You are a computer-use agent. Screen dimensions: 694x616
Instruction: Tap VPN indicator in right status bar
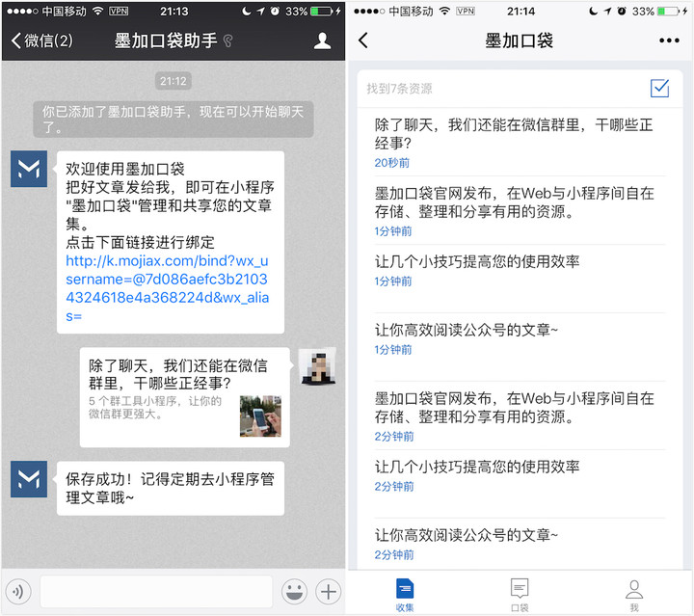tap(466, 11)
